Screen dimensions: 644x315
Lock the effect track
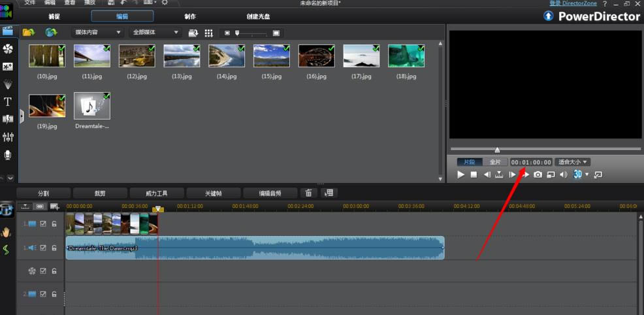point(54,271)
